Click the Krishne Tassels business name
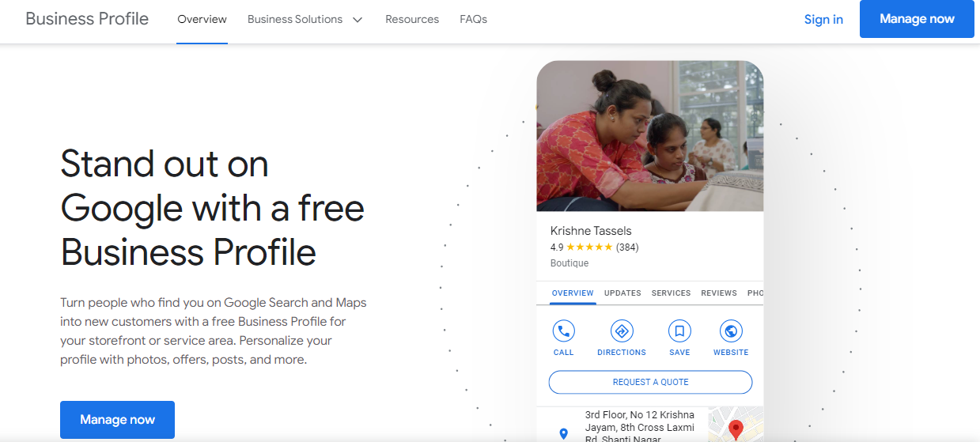980x442 pixels. coord(591,231)
